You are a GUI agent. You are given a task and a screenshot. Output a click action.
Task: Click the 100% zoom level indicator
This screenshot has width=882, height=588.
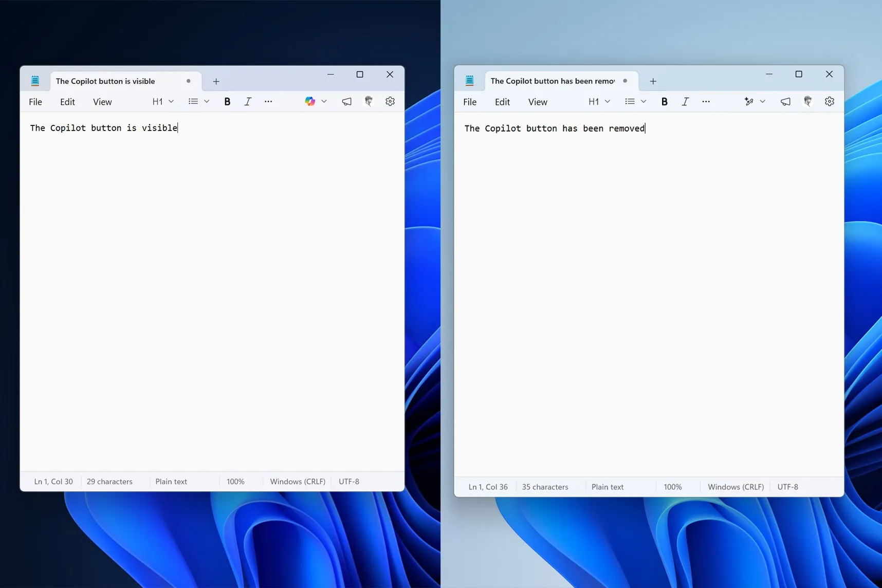(x=235, y=481)
